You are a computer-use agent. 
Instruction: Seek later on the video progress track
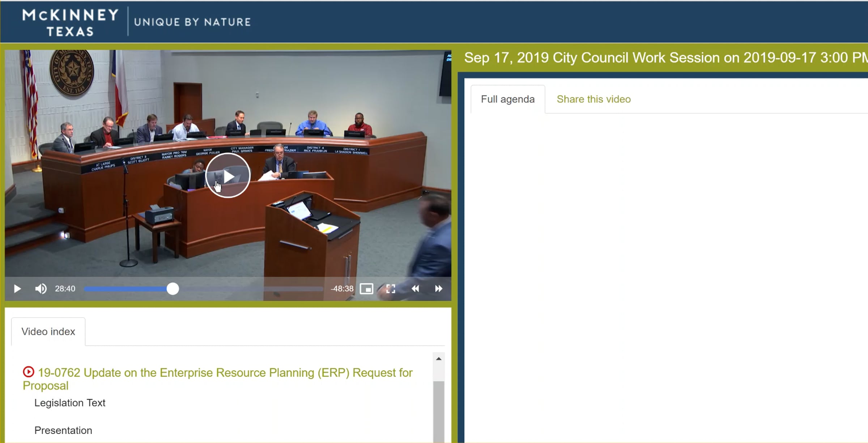tap(253, 289)
